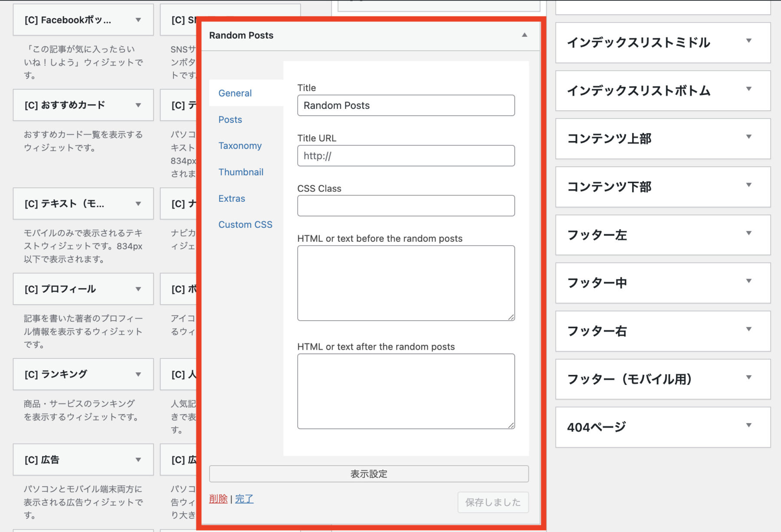Click the Facebook いいね widget description text

pyautogui.click(x=83, y=62)
